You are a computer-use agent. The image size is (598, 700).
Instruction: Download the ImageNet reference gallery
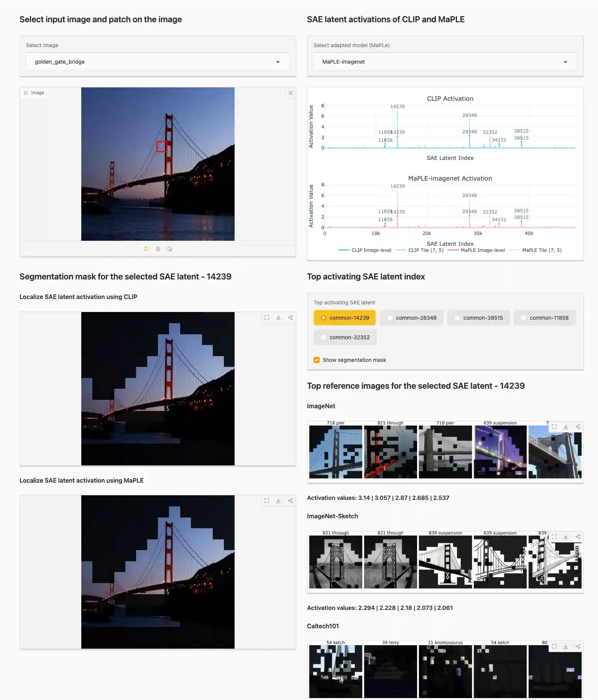pos(566,427)
